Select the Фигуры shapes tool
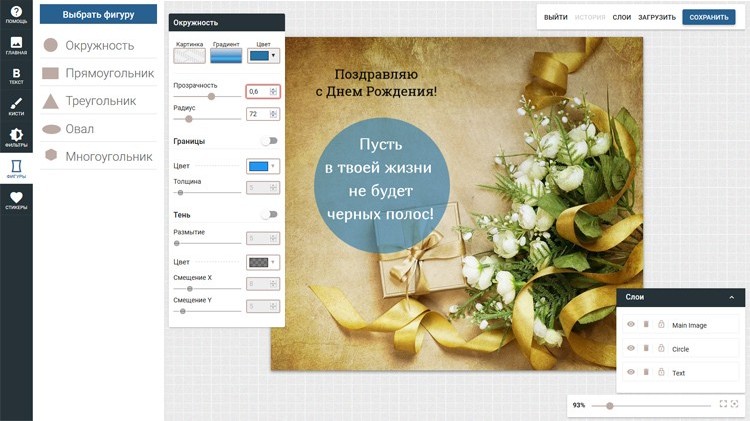 (x=16, y=169)
